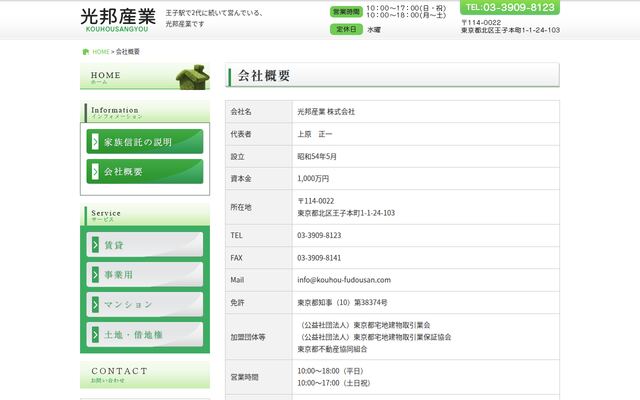This screenshot has width=640, height=400.
Task: Open the 事業用 service page
Action: 145,275
